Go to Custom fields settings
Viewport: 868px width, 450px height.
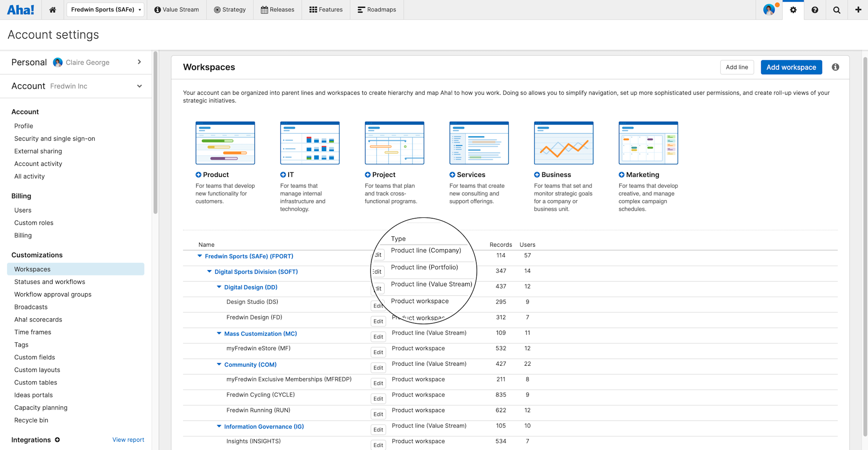pos(35,357)
